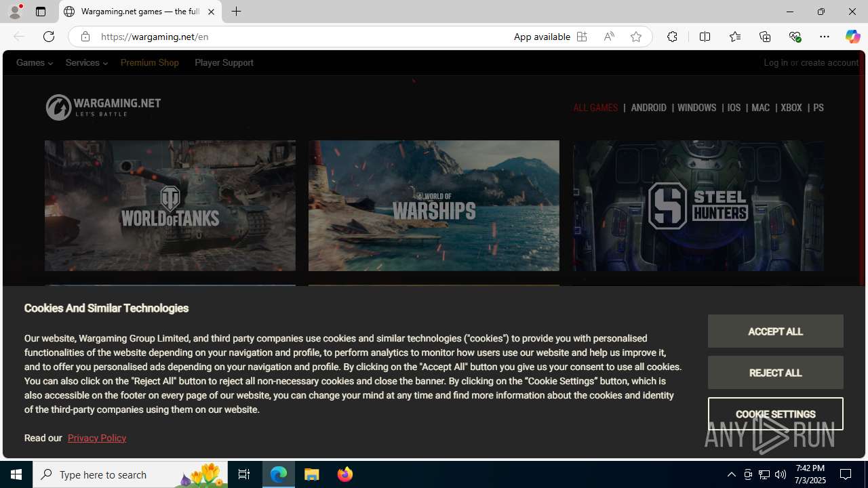Open the notification center
Image resolution: width=868 pixels, height=488 pixels.
[846, 474]
